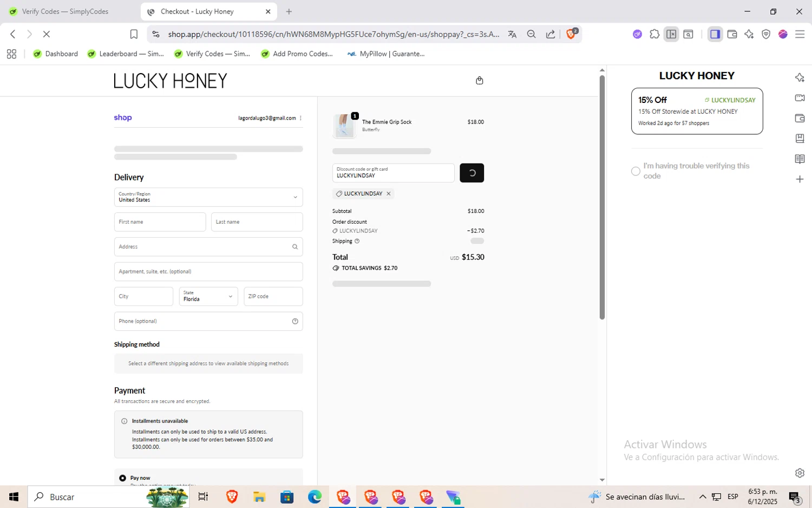Click the Address input field
The width and height of the screenshot is (812, 508).
(208, 247)
